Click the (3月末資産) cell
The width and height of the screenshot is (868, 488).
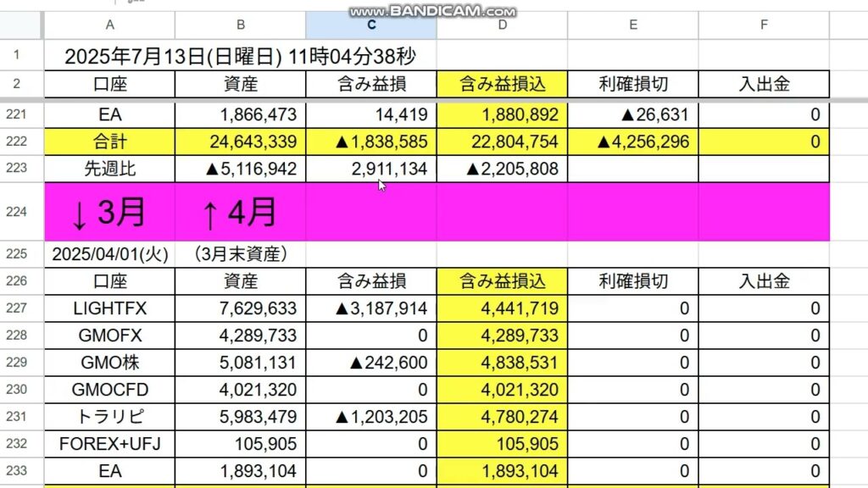240,254
